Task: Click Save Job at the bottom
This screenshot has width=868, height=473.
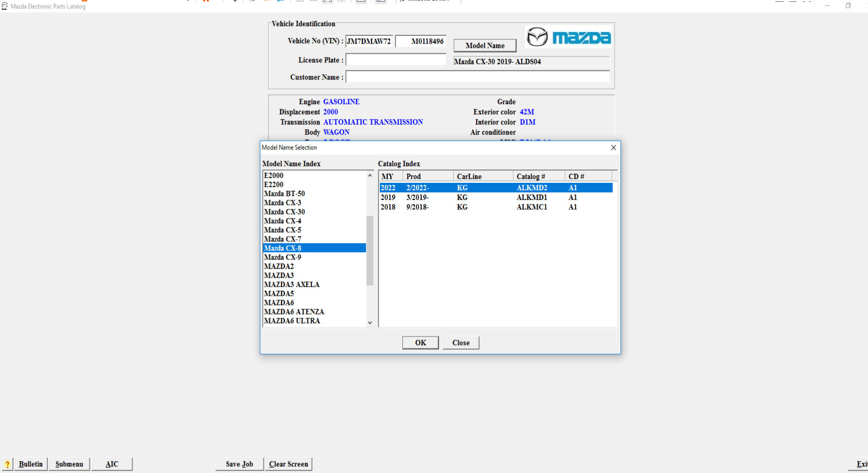Action: (239, 464)
